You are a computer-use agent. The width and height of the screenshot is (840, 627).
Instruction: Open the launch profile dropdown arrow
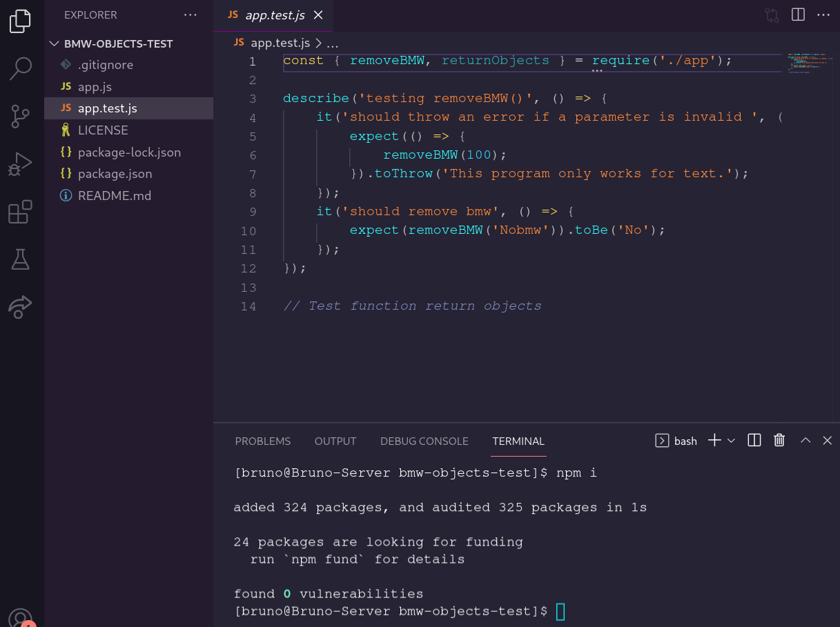click(x=732, y=440)
